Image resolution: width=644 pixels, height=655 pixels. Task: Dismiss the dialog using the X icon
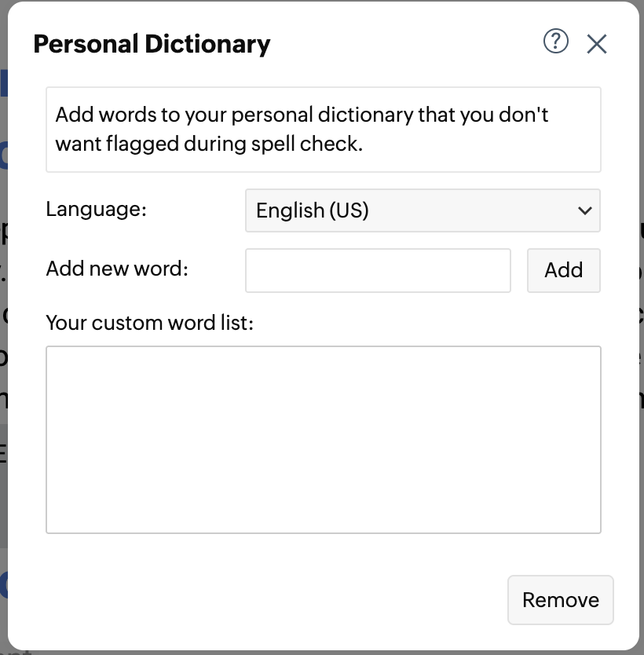tap(597, 44)
